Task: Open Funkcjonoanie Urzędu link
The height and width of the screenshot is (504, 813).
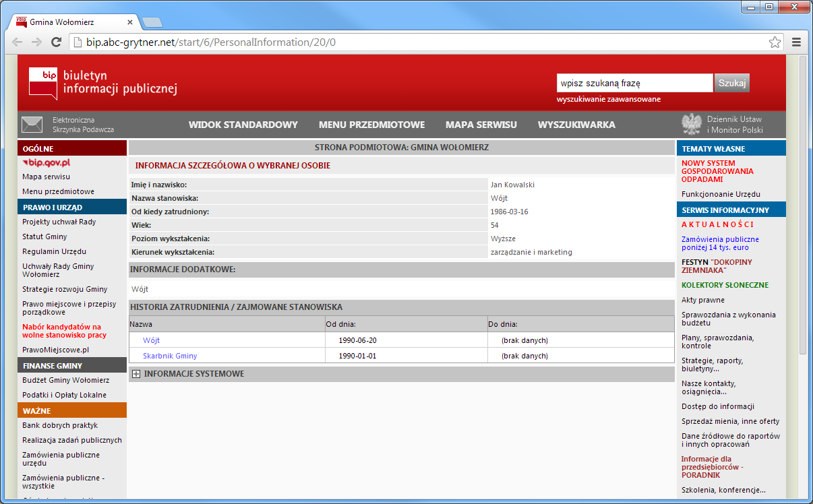Action: point(721,194)
